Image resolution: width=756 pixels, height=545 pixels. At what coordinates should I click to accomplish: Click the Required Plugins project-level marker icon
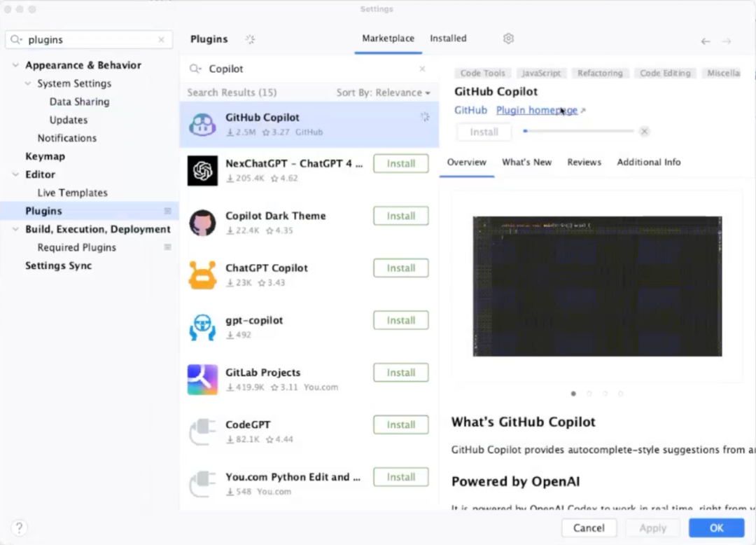167,247
